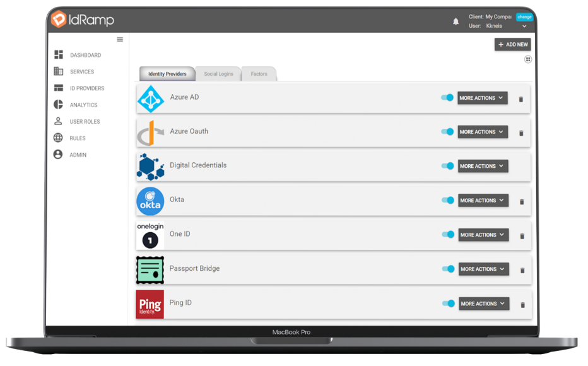Delete the Ping ID provider
This screenshot has height=366, width=588.
click(x=523, y=305)
